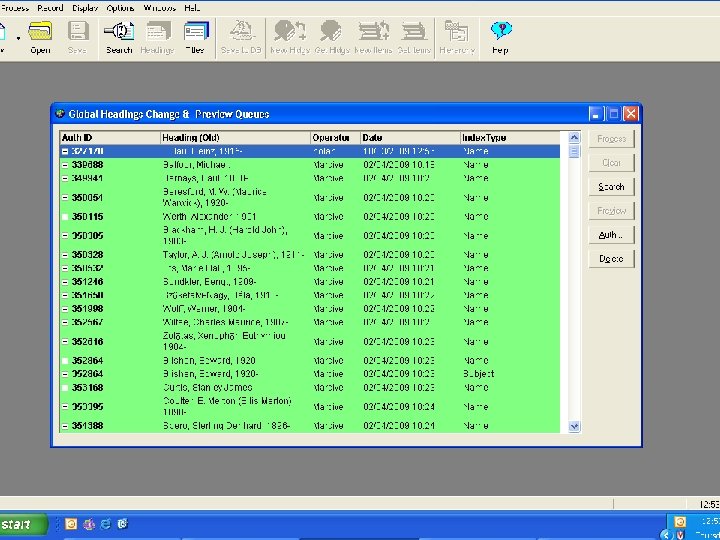Viewport: 720px width, 540px height.
Task: Select heading starting 'Zolotas, Xenophon'
Action: pyautogui.click(x=224, y=342)
